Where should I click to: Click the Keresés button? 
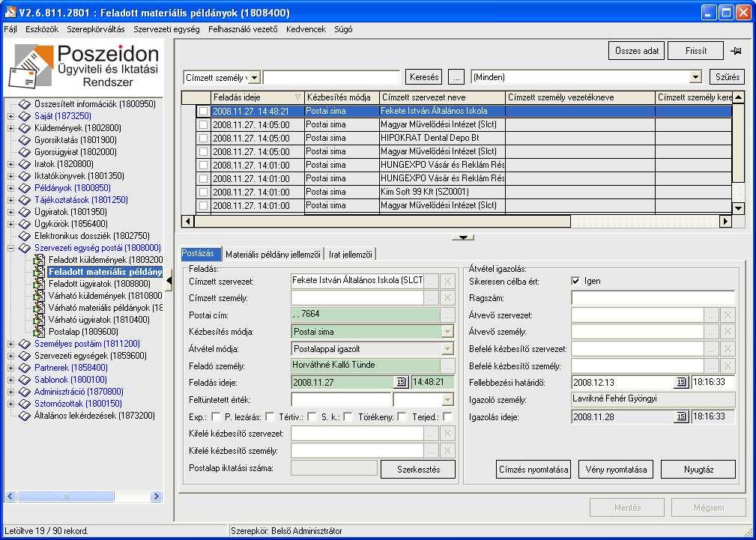[424, 77]
